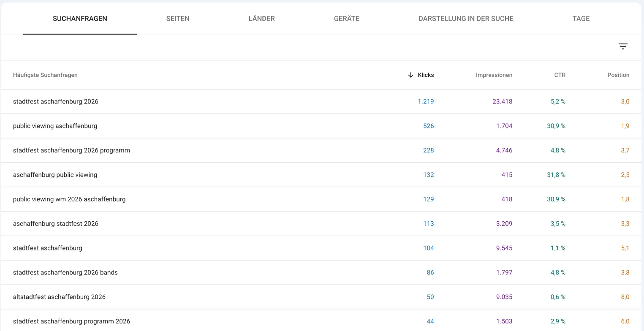The image size is (644, 331).
Task: Click the position value 5,1
Action: point(625,248)
